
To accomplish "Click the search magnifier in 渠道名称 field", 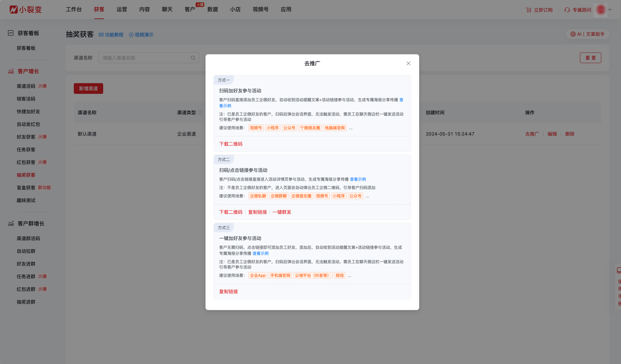I will (193, 58).
